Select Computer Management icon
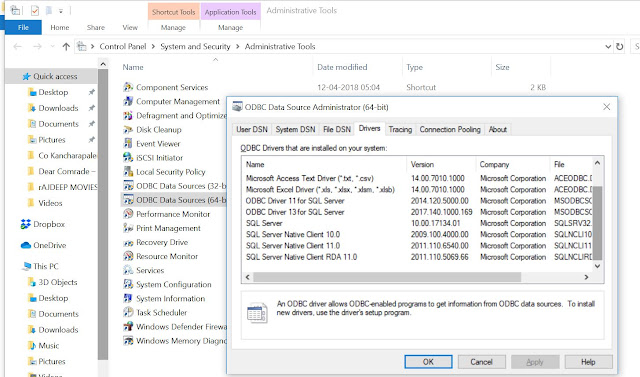The height and width of the screenshot is (377, 640). (x=128, y=101)
